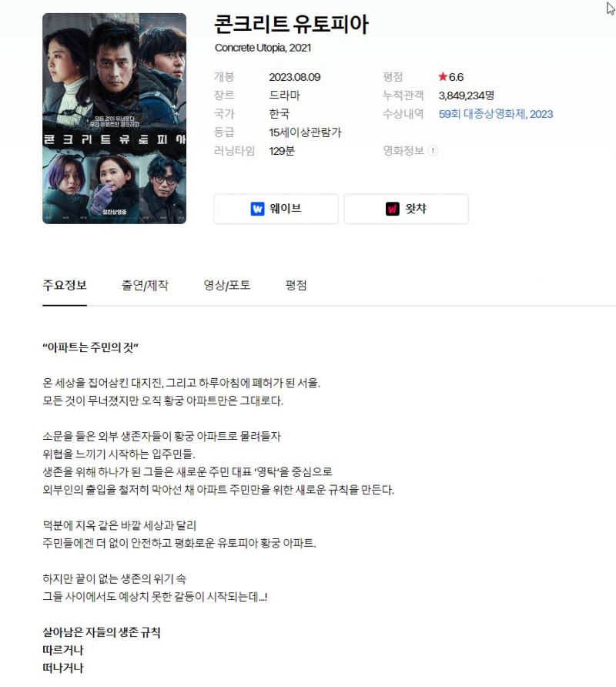
Task: Open the 영화정보 info exclamation icon
Action: click(x=433, y=151)
